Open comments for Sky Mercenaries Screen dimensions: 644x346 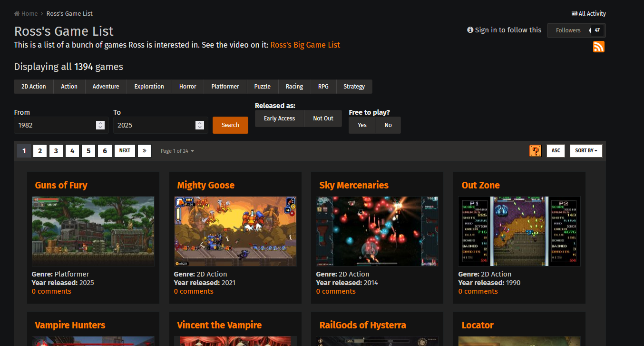(336, 291)
